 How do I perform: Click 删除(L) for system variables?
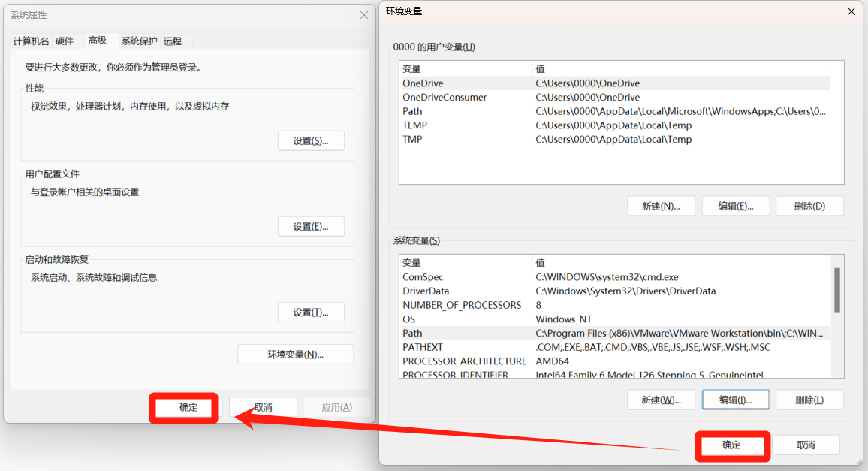click(x=809, y=400)
